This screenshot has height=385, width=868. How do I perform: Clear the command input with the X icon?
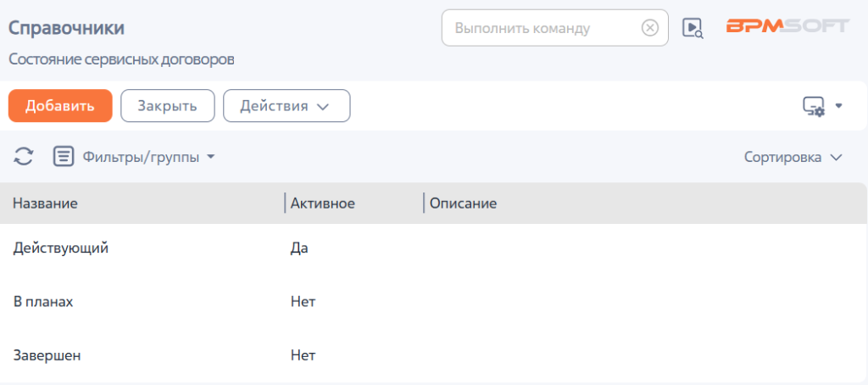click(x=650, y=28)
